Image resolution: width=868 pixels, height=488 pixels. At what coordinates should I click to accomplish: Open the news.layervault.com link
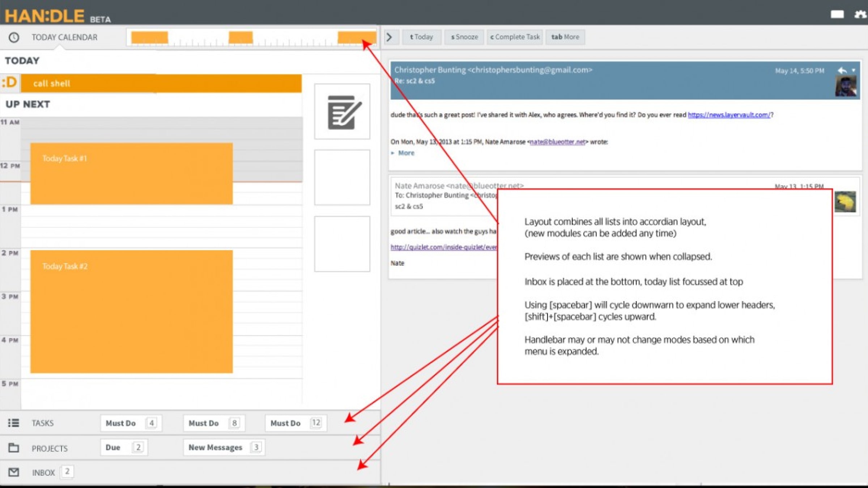pos(729,115)
